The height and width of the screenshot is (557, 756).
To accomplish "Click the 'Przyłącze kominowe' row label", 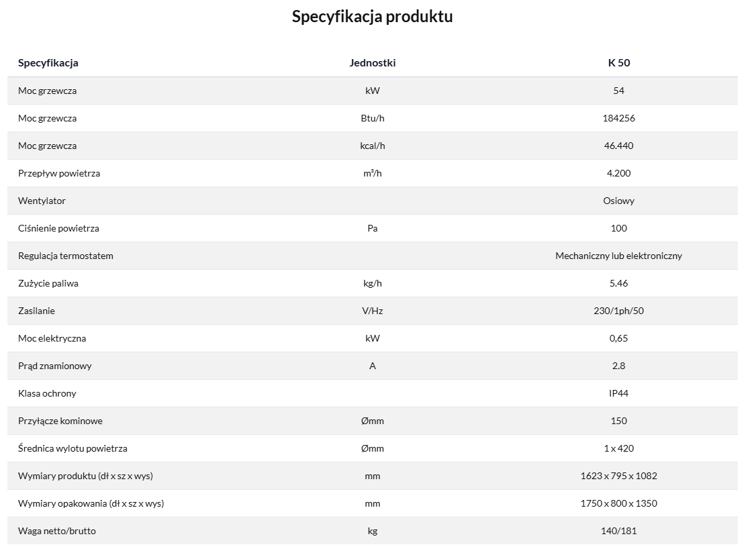I will coord(60,421).
